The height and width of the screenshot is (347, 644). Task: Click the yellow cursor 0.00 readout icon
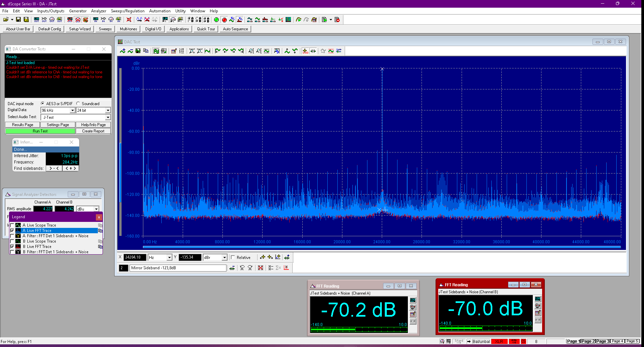pos(305,51)
